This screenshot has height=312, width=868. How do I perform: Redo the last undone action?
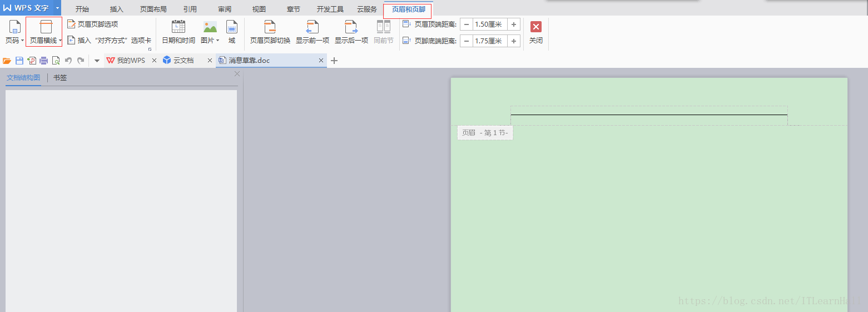click(81, 61)
